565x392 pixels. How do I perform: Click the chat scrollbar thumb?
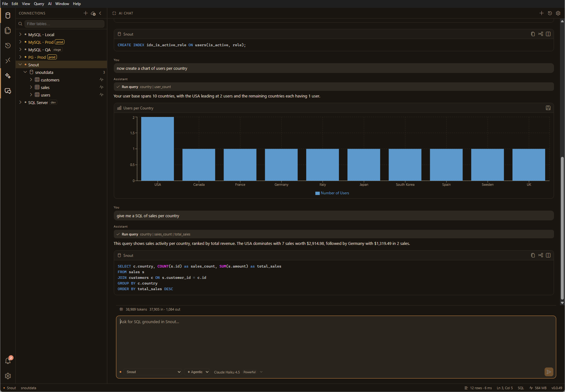click(562, 228)
